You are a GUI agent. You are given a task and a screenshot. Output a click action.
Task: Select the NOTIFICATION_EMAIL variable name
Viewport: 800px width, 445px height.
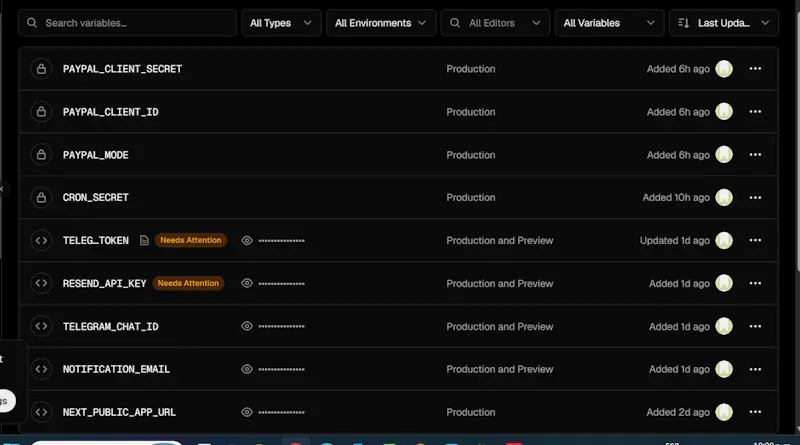[116, 369]
